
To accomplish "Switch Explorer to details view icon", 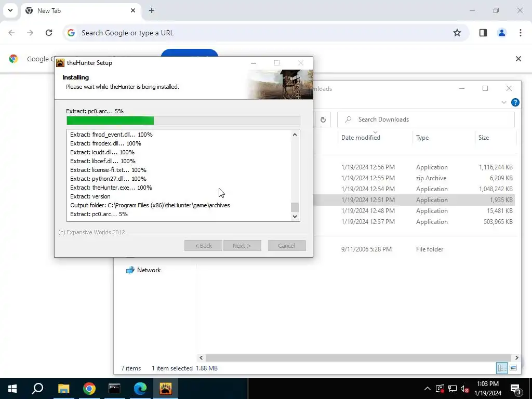I will pyautogui.click(x=502, y=368).
